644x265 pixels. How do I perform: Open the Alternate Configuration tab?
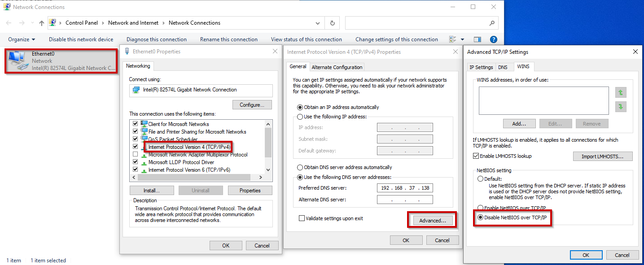[337, 67]
